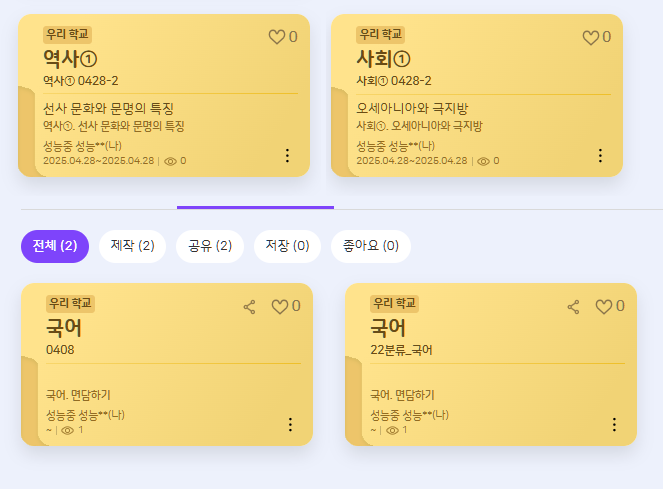Share the 0408 국어 card
663x489 pixels.
pyautogui.click(x=250, y=307)
